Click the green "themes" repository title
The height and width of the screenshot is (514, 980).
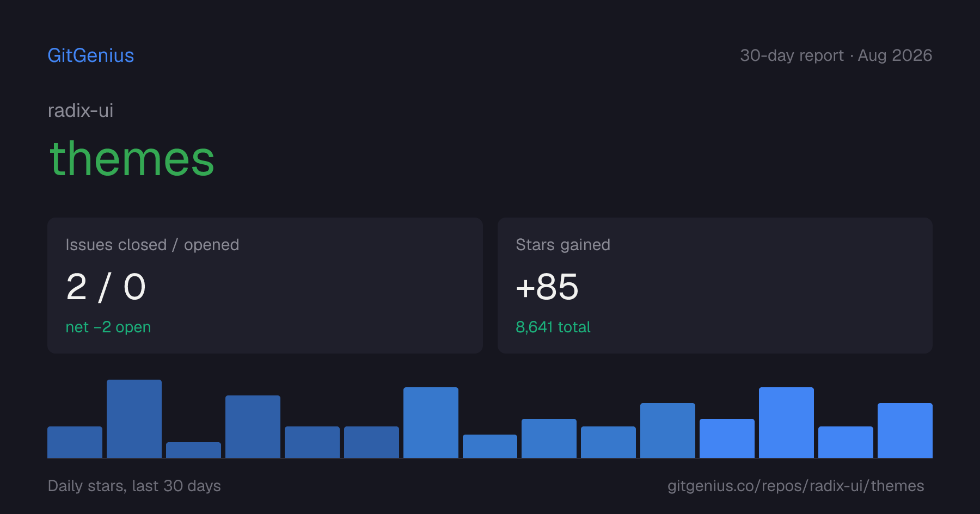coord(132,159)
